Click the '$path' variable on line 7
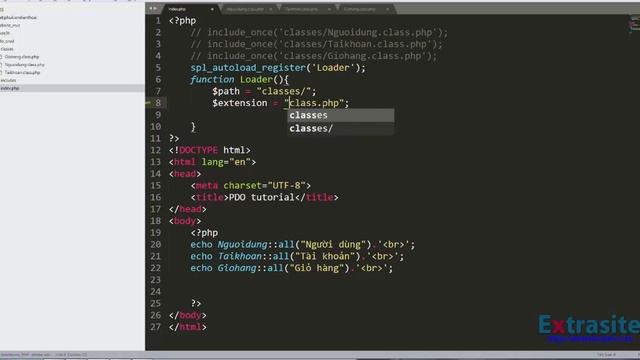The image size is (640, 360). 226,91
